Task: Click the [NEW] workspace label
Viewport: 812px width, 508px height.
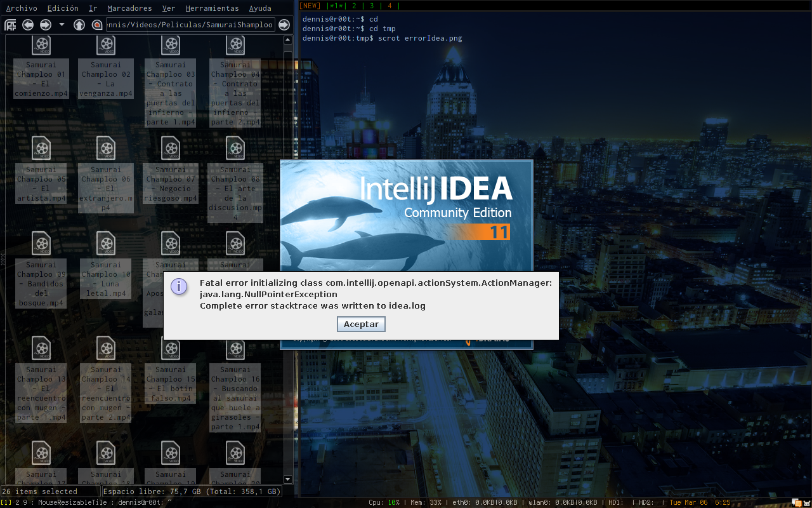Action: pos(310,5)
